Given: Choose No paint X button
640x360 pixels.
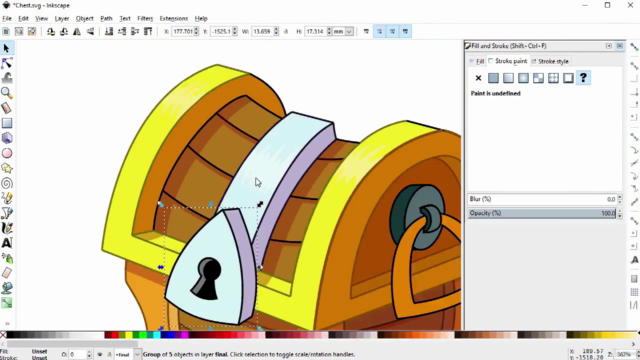Looking at the screenshot, I should (x=478, y=78).
